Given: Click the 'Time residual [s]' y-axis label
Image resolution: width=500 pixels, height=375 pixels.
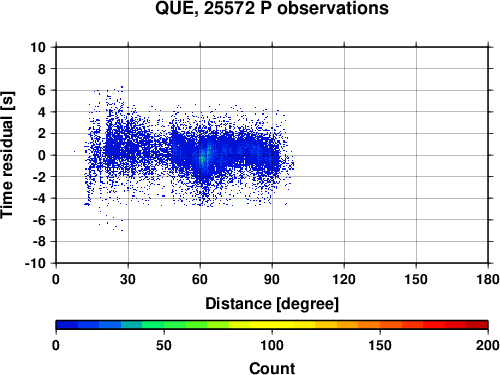Looking at the screenshot, I should pyautogui.click(x=7, y=155).
